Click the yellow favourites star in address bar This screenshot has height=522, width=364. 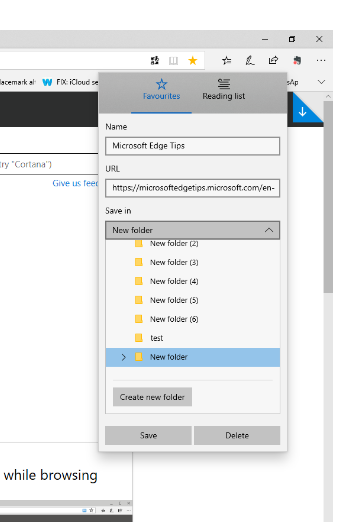[x=193, y=61]
